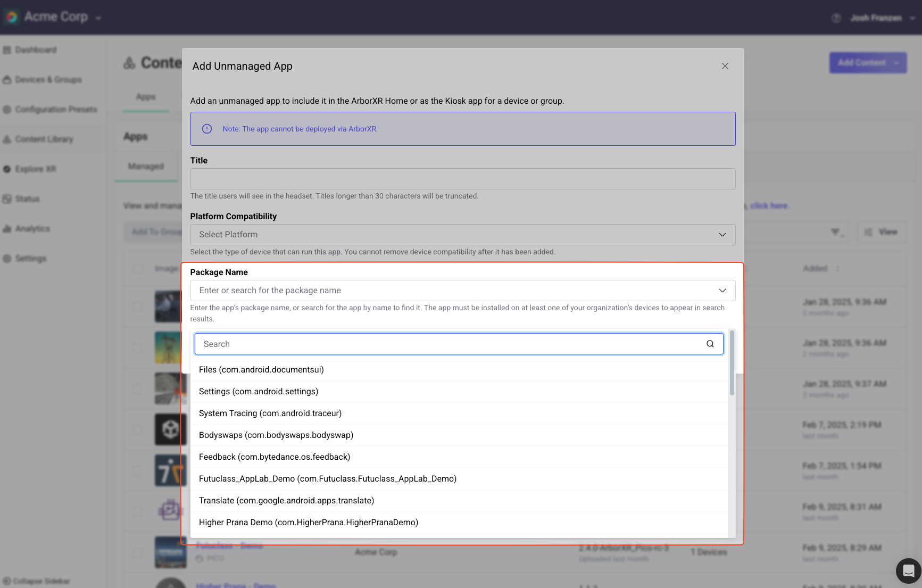Image resolution: width=922 pixels, height=588 pixels.
Task: Open the Select Platform dropdown
Action: tap(463, 235)
